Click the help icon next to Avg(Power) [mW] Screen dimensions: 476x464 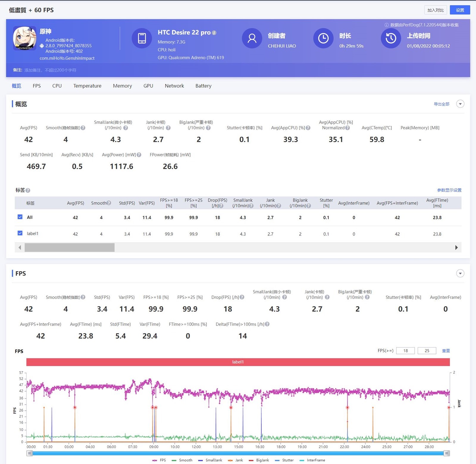[139, 155]
